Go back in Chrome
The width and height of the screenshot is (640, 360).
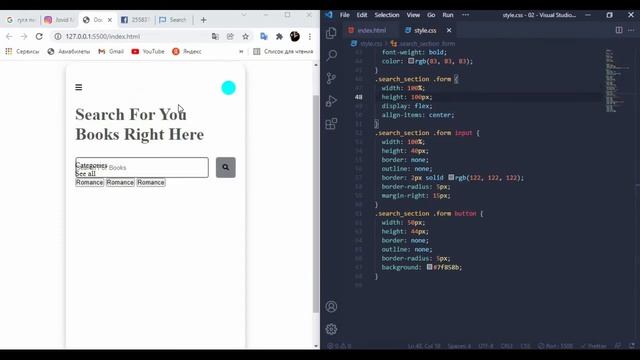[9, 36]
